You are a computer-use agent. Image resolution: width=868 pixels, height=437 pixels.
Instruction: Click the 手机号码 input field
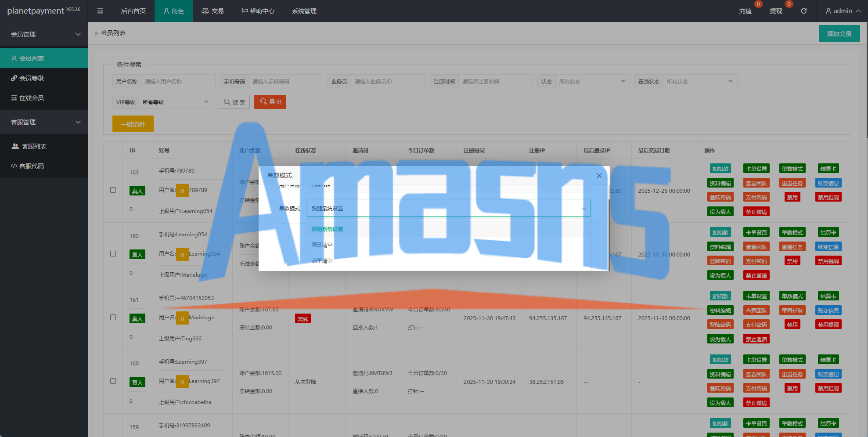(286, 81)
